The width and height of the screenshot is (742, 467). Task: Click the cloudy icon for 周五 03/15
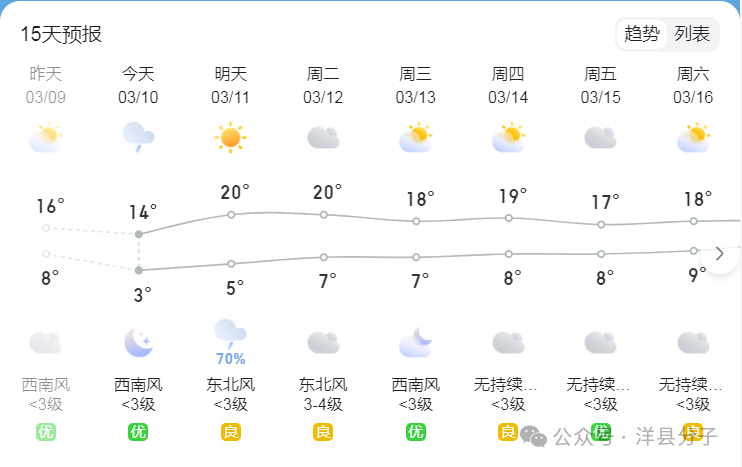coord(601,138)
